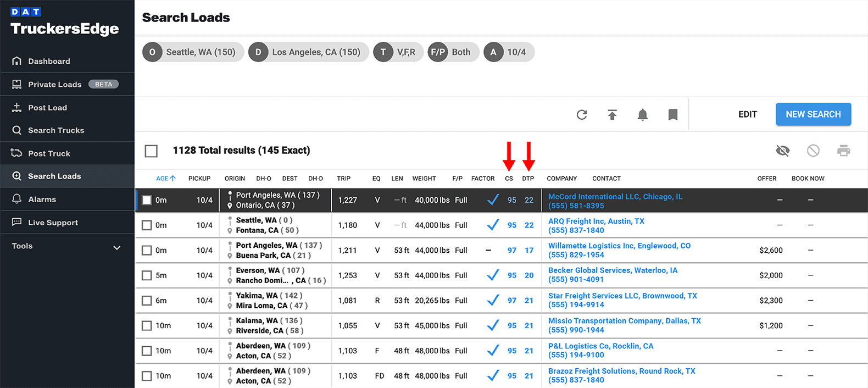Check the Brazoz Freight Solutions row checkbox
The width and height of the screenshot is (868, 388).
(147, 376)
